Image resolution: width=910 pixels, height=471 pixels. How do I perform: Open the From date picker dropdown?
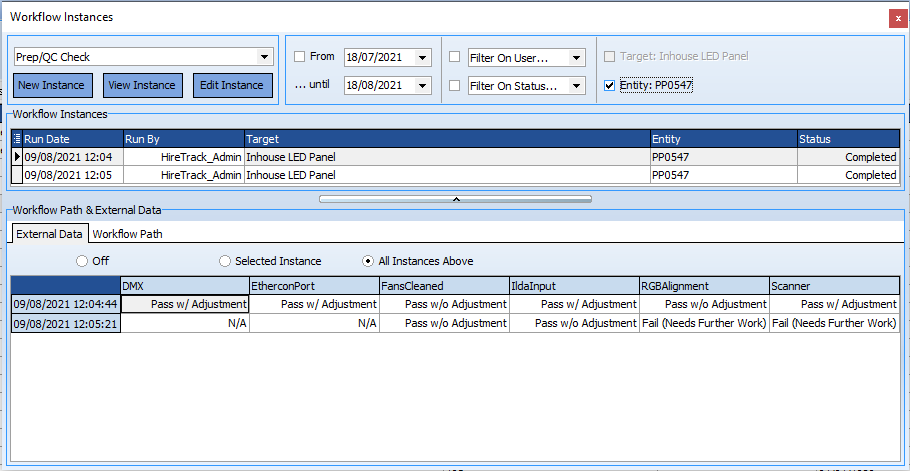click(x=422, y=57)
